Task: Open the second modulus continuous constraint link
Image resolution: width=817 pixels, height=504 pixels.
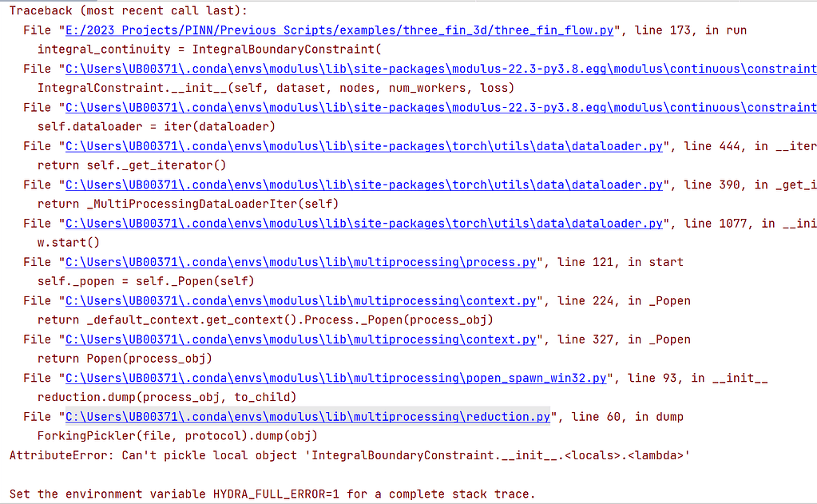Action: 439,107
